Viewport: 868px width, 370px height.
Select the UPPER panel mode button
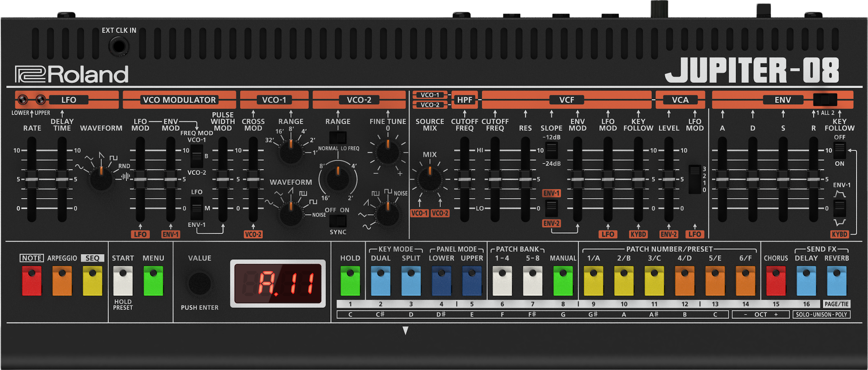[x=472, y=281]
